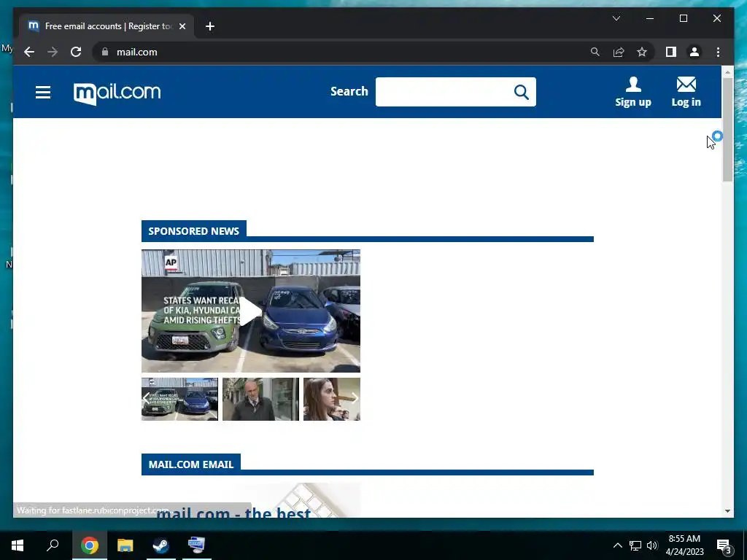This screenshot has width=747, height=560.
Task: Open the clock showing 8:55 AM
Action: point(684,545)
